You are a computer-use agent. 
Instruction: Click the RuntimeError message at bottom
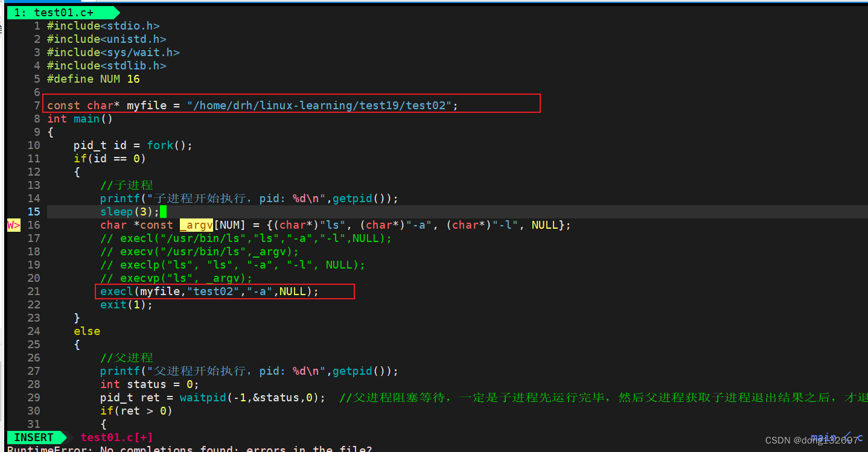pos(190,449)
